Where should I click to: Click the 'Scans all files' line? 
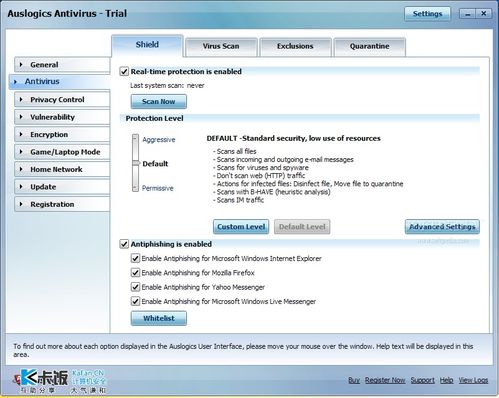pyautogui.click(x=235, y=151)
